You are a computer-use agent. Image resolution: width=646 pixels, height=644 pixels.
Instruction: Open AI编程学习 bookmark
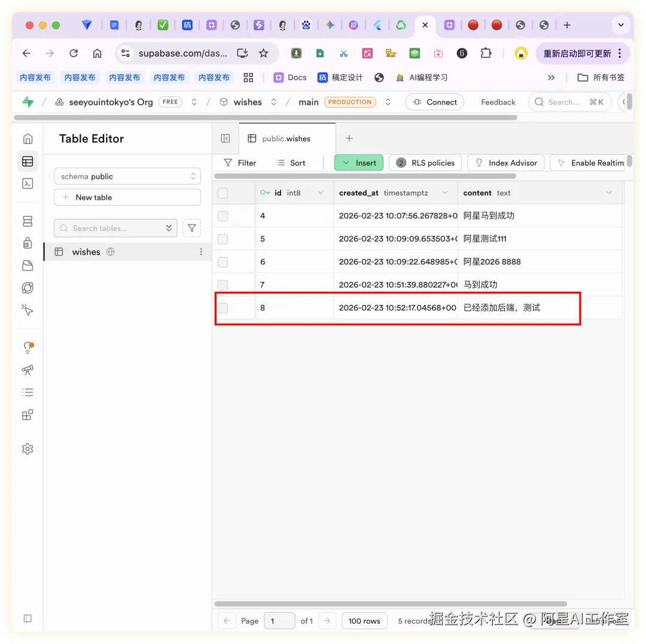[422, 77]
